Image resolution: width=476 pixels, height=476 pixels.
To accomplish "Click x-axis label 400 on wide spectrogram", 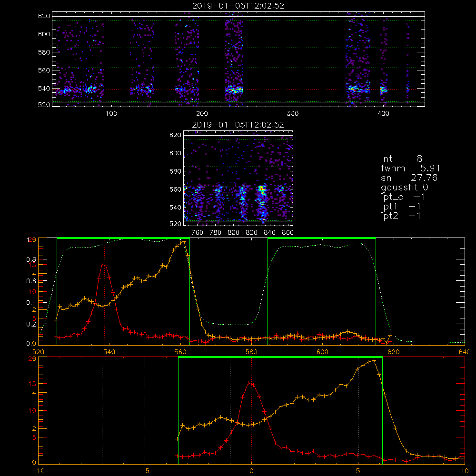I will [383, 114].
